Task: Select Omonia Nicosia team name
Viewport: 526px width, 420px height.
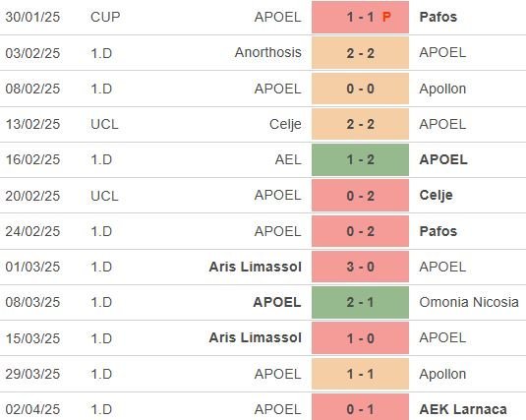Action: click(x=469, y=302)
